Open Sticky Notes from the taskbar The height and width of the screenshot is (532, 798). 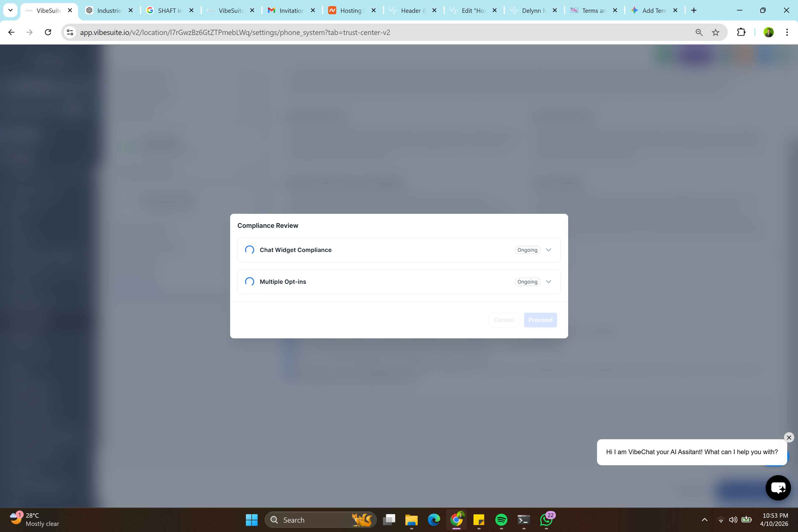coord(479,520)
